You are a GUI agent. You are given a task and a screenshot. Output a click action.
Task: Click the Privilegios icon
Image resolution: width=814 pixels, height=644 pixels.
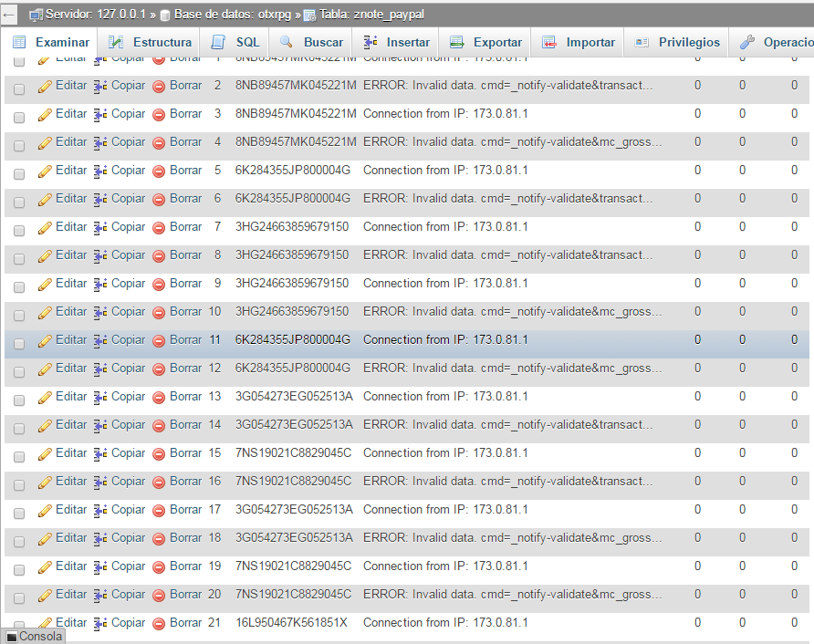click(642, 43)
